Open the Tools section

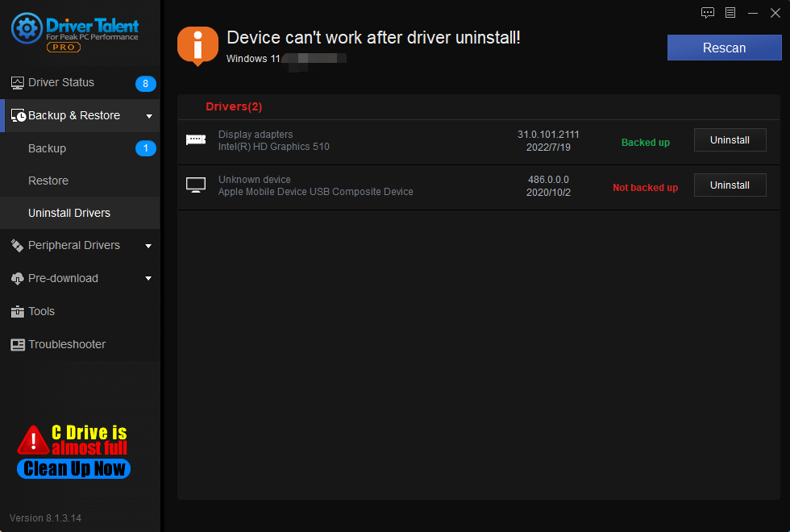(80, 312)
